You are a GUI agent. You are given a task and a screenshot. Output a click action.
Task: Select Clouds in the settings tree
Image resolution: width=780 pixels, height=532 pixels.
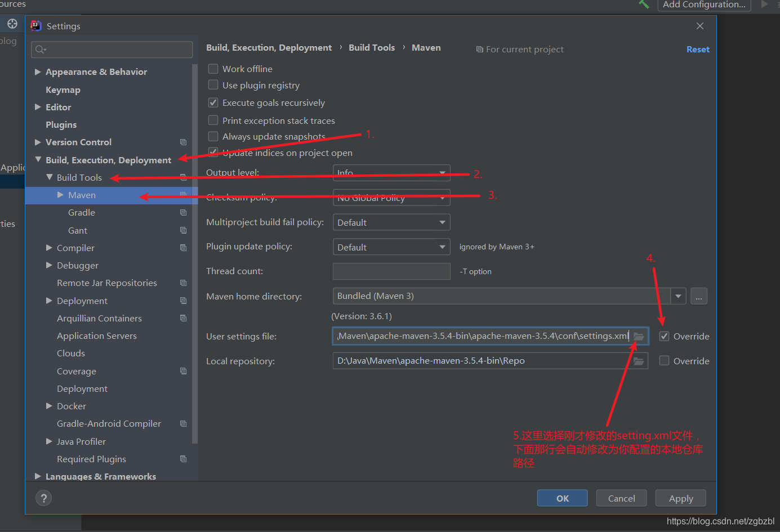pyautogui.click(x=71, y=353)
